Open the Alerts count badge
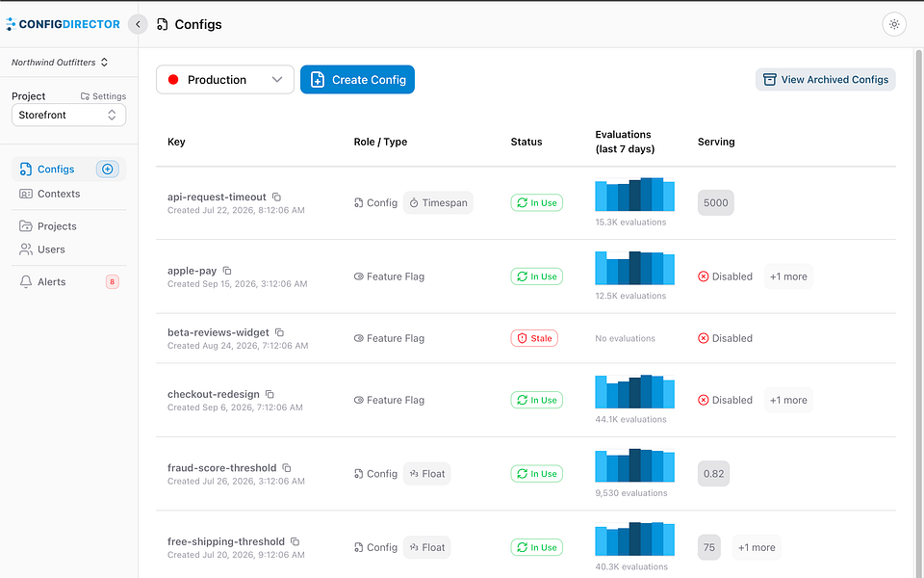The image size is (924, 578). 112,282
